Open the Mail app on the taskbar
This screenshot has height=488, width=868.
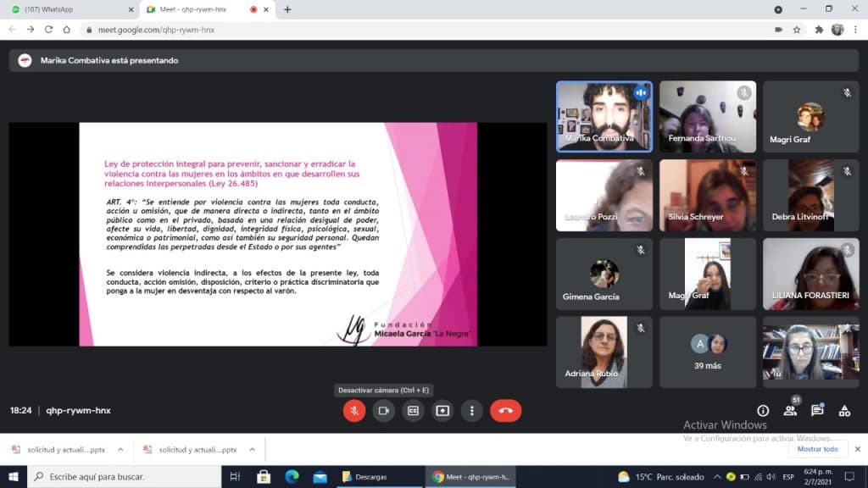coord(320,476)
